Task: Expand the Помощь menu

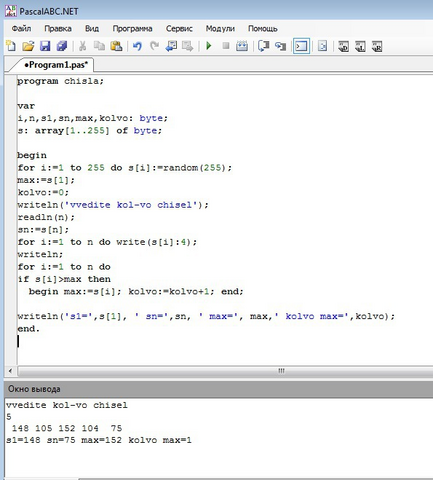Action: [263, 29]
